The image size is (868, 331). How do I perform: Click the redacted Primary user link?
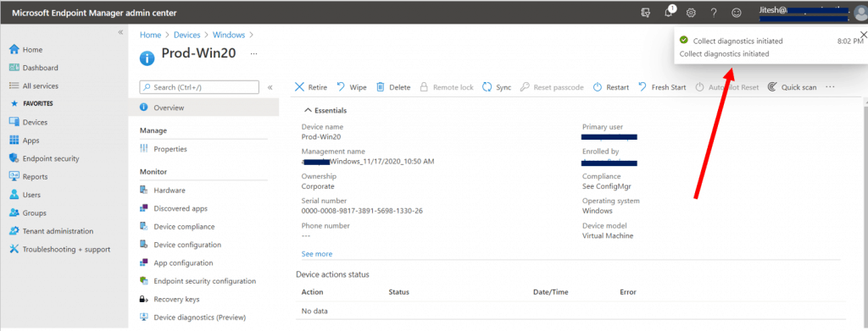click(609, 137)
